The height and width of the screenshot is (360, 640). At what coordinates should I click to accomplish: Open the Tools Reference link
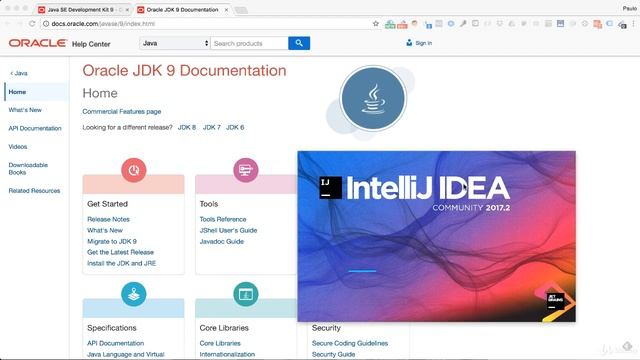(x=223, y=219)
